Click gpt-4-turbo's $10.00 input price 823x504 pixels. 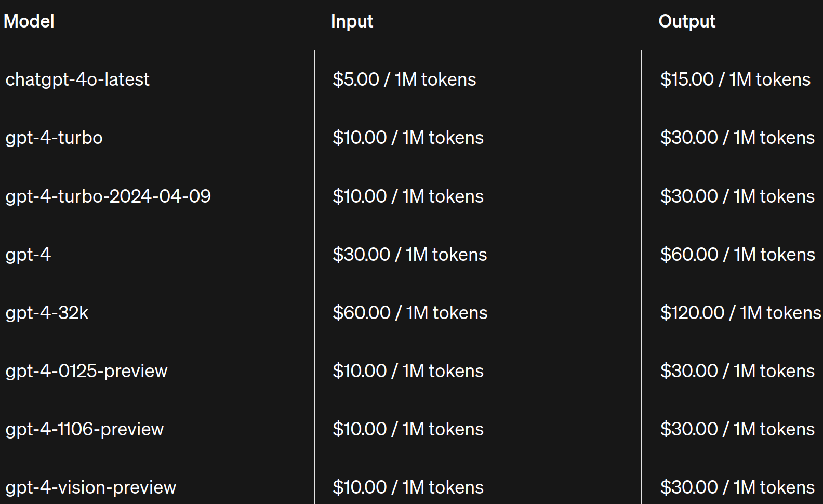click(408, 138)
